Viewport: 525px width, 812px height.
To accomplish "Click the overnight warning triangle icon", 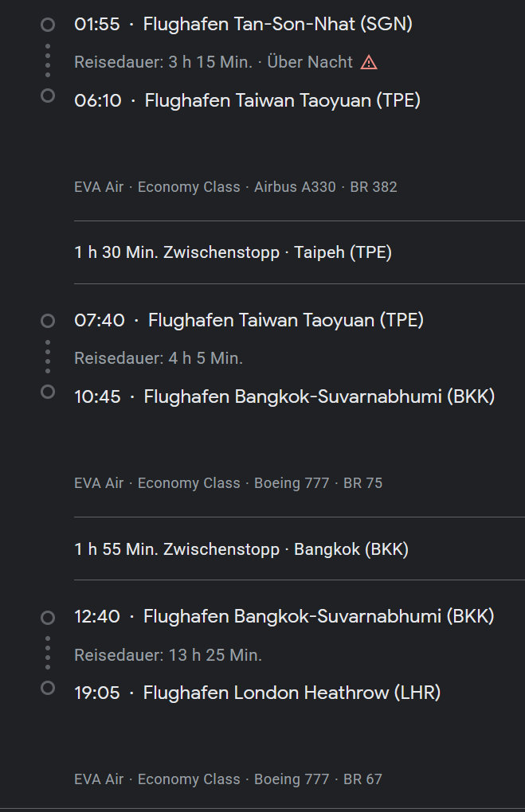I will [x=369, y=63].
